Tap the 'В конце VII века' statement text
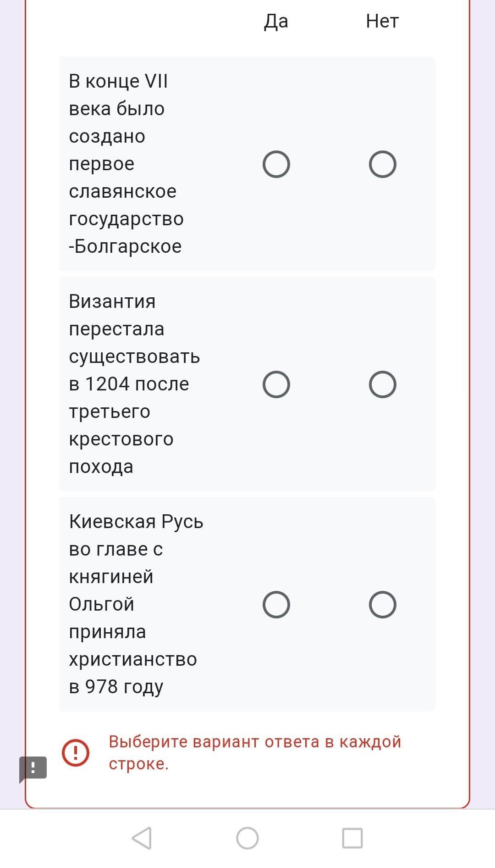 click(x=126, y=164)
